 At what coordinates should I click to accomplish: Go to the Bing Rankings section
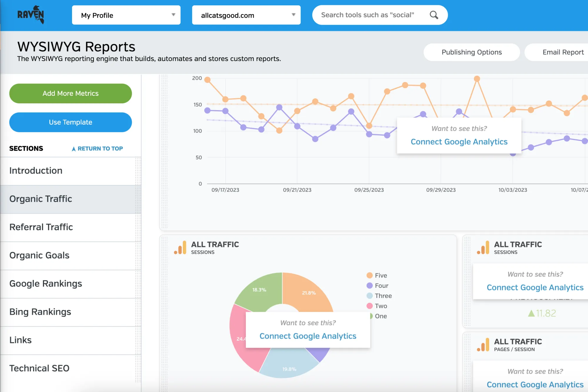[x=71, y=312]
